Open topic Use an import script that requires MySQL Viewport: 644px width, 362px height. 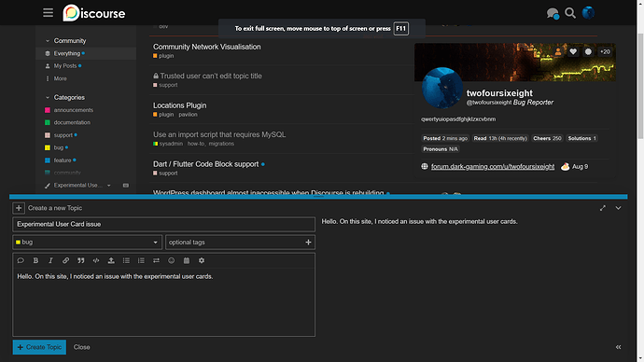(x=219, y=134)
